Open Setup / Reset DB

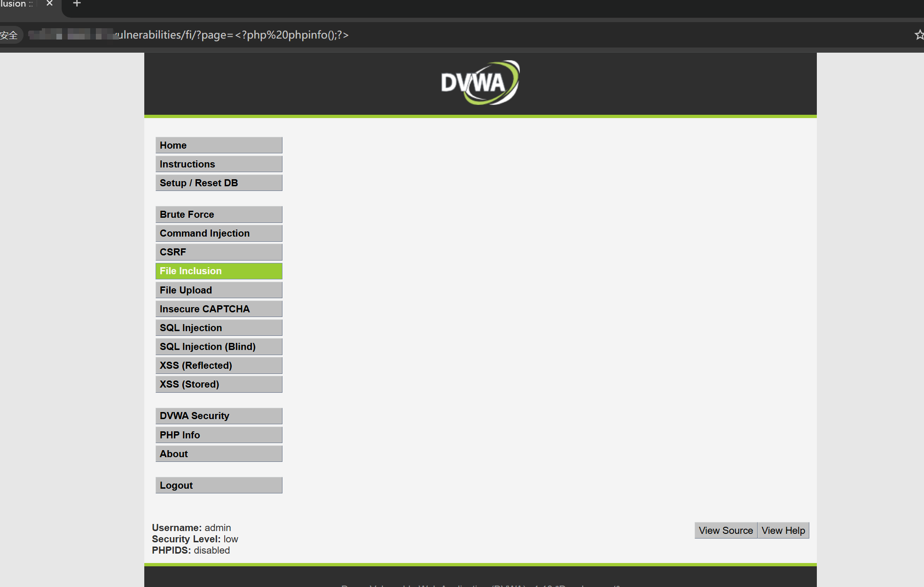[219, 183]
